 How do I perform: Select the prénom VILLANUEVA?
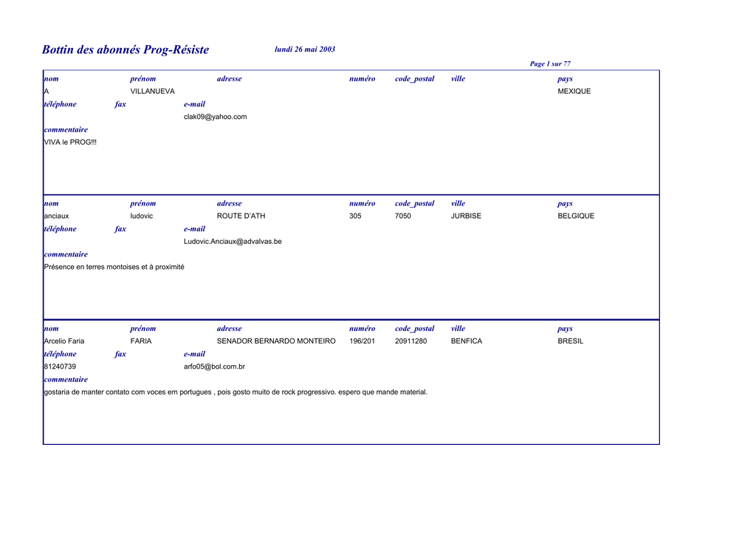[x=152, y=91]
